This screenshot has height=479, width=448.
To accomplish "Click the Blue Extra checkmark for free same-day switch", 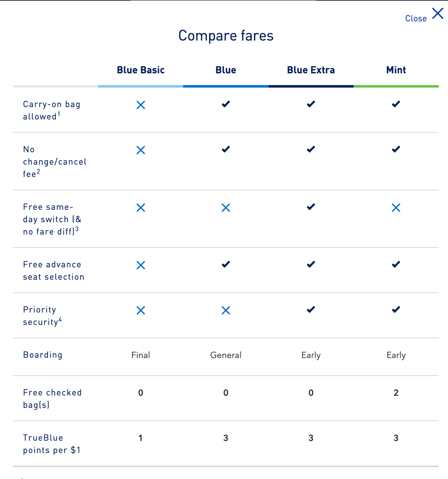I will click(x=311, y=207).
